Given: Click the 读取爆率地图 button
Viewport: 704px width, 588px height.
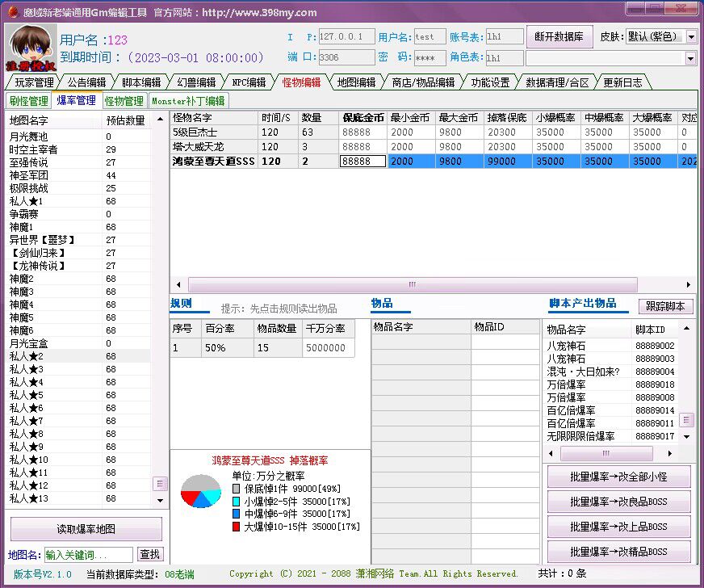Looking at the screenshot, I should 86,529.
